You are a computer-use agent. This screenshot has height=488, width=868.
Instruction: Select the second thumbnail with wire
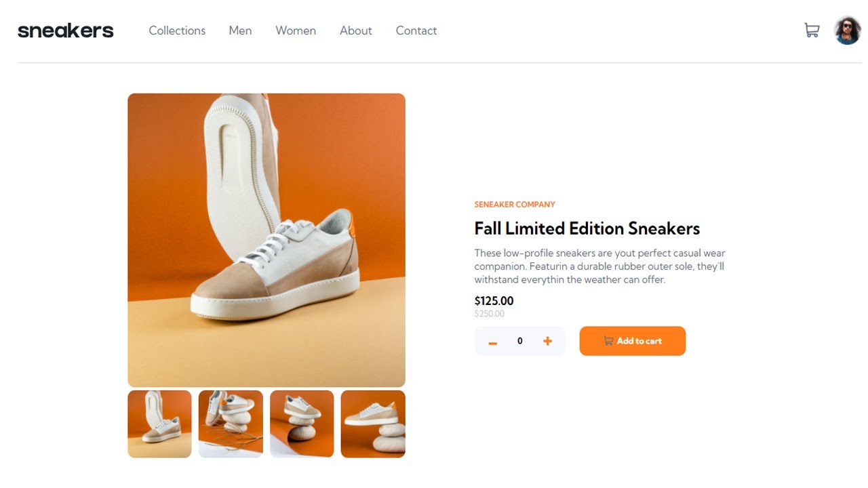click(231, 424)
